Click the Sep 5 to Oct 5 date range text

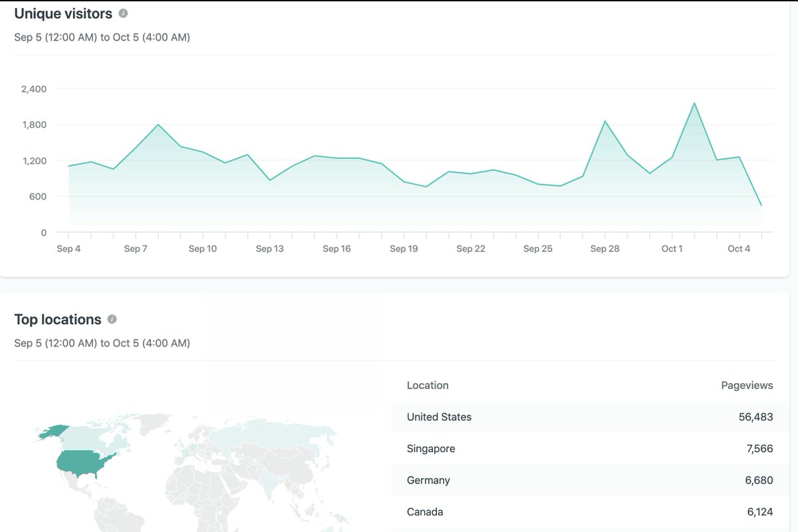pos(102,37)
